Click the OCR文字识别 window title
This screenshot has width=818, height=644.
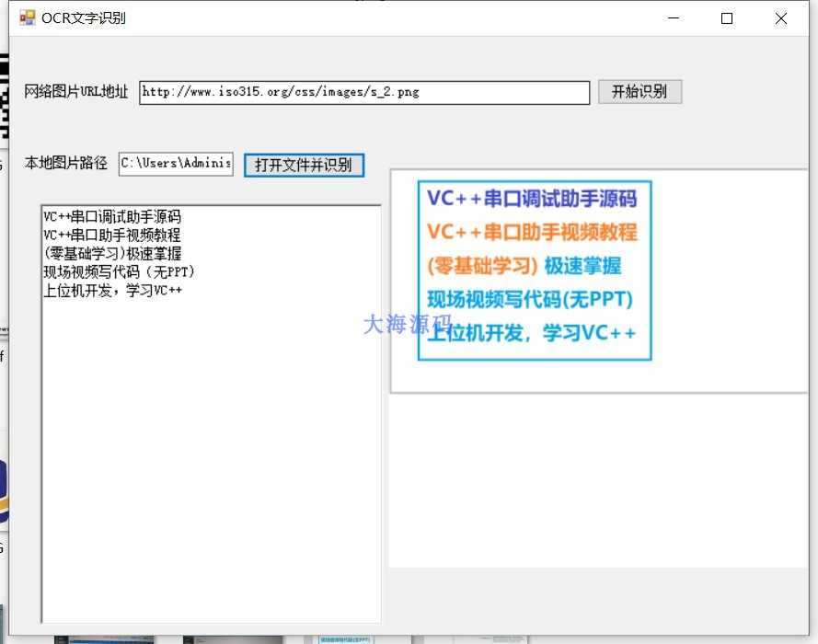pos(84,18)
